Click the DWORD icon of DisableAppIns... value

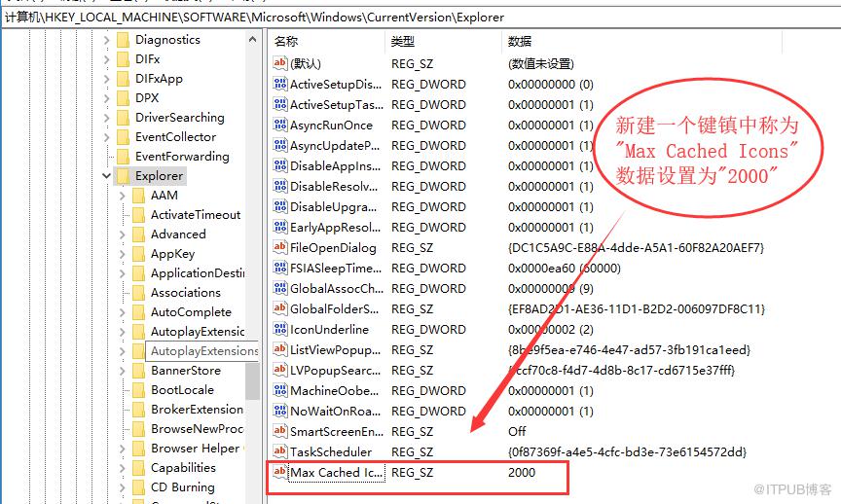pyautogui.click(x=280, y=165)
